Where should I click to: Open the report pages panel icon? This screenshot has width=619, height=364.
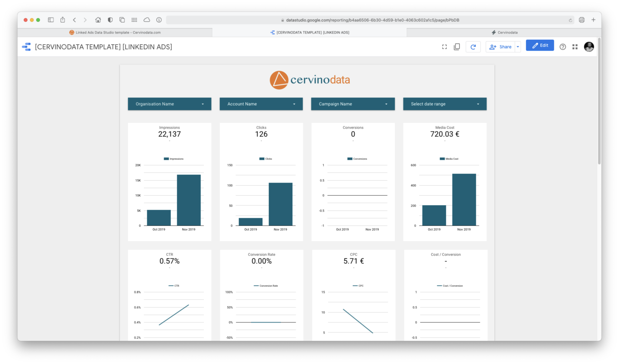coord(457,47)
